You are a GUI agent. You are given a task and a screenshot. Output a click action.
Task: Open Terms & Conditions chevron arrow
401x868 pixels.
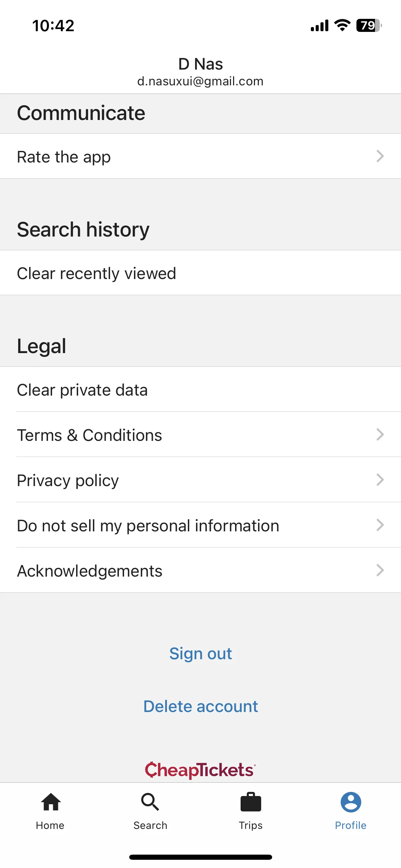tap(380, 434)
